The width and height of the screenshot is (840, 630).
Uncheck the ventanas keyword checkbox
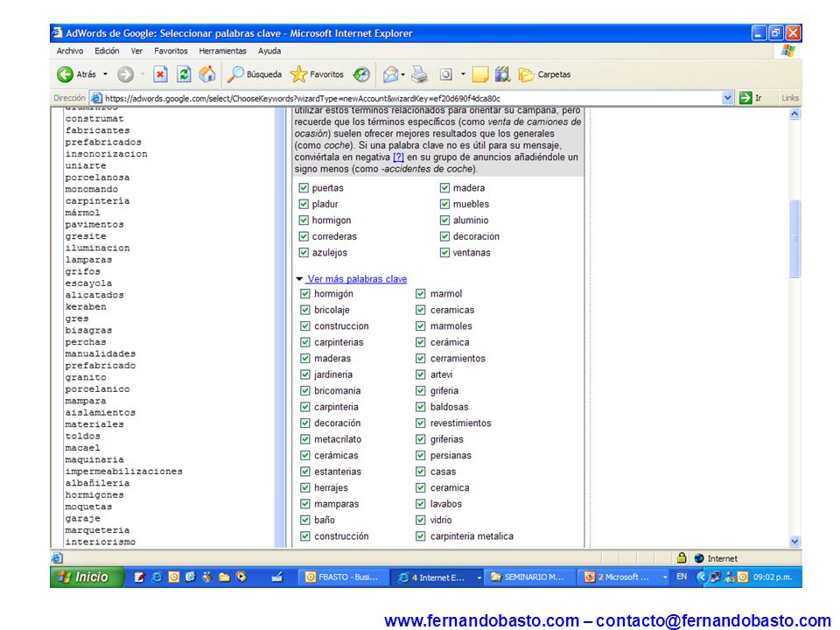pos(444,252)
